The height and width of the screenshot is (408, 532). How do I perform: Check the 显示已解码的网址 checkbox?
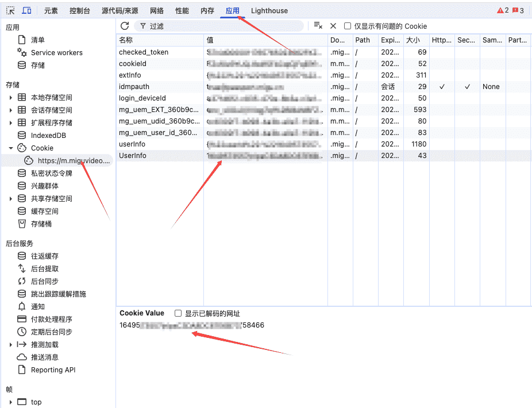point(178,314)
